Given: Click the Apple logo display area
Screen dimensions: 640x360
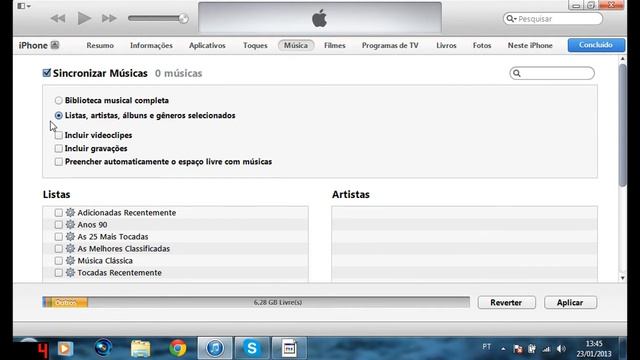Looking at the screenshot, I should (320, 17).
